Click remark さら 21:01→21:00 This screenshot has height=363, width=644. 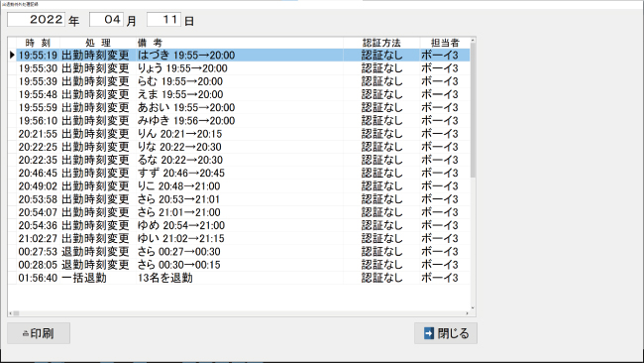[178, 212]
